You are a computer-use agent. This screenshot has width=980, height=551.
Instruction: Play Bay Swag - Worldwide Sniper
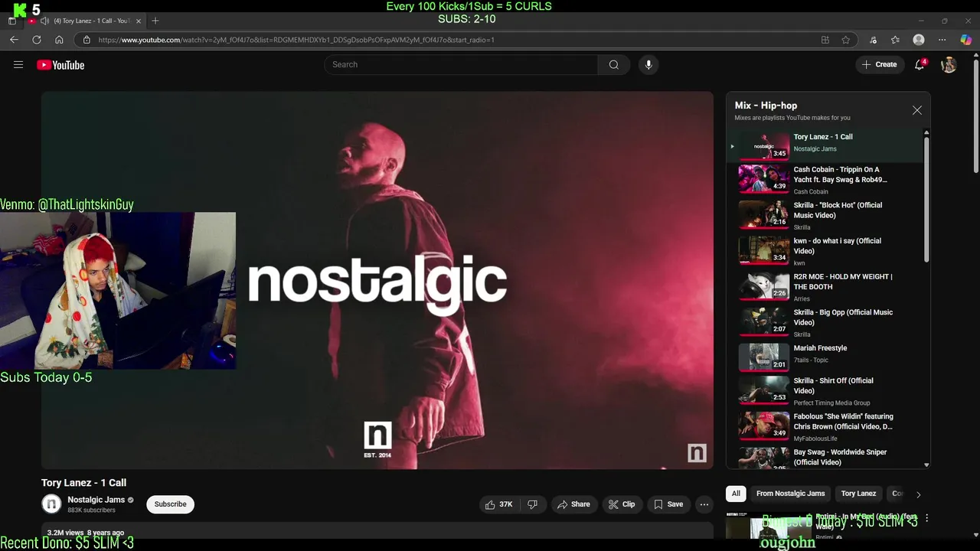click(825, 458)
